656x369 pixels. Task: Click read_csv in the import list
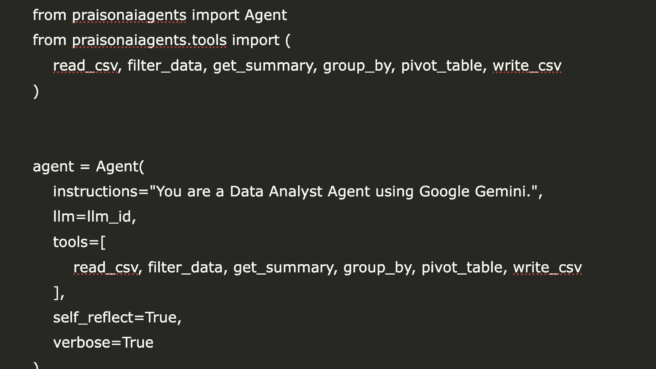(86, 66)
